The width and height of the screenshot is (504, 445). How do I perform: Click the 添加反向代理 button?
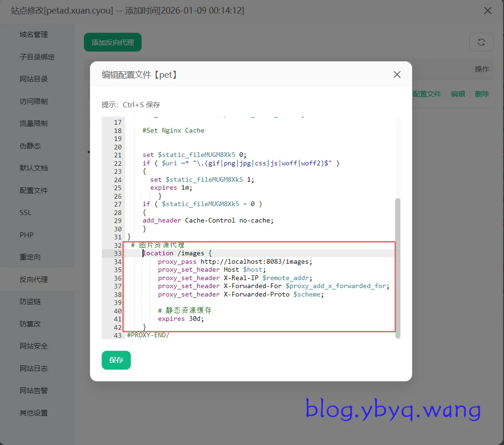pos(113,42)
